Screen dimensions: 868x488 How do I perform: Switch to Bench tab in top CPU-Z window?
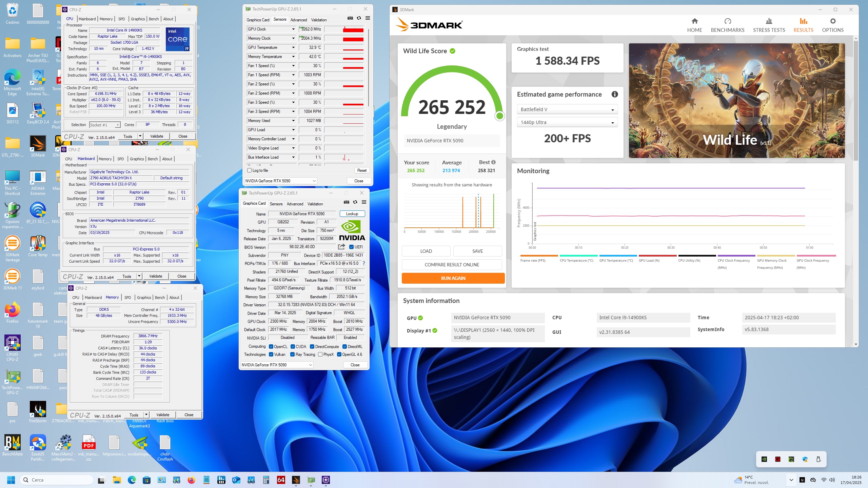click(154, 19)
